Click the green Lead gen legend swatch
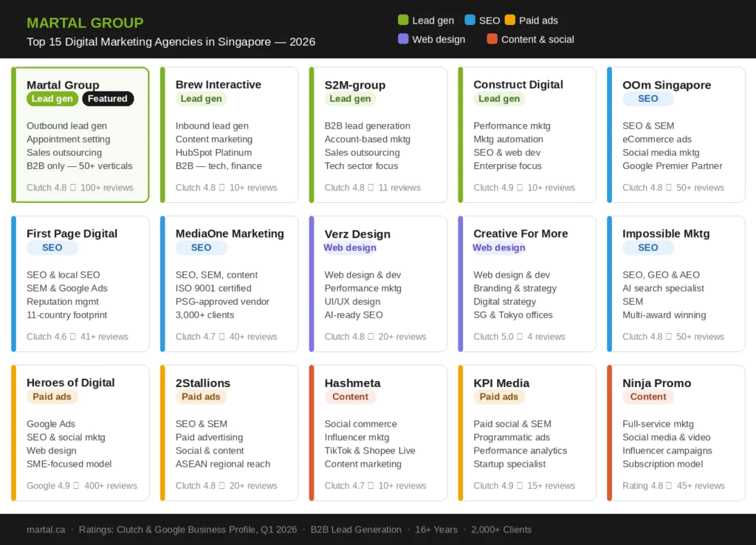The width and height of the screenshot is (756, 545). pyautogui.click(x=403, y=20)
